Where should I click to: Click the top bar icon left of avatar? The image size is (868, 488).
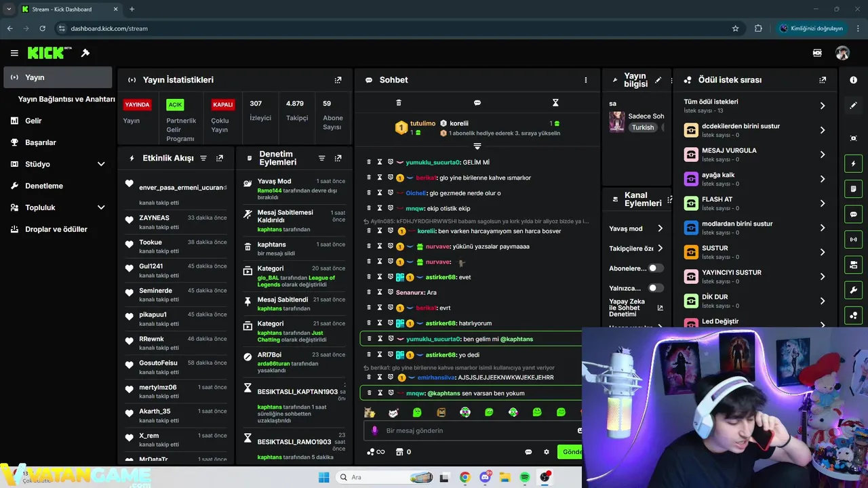coord(817,53)
